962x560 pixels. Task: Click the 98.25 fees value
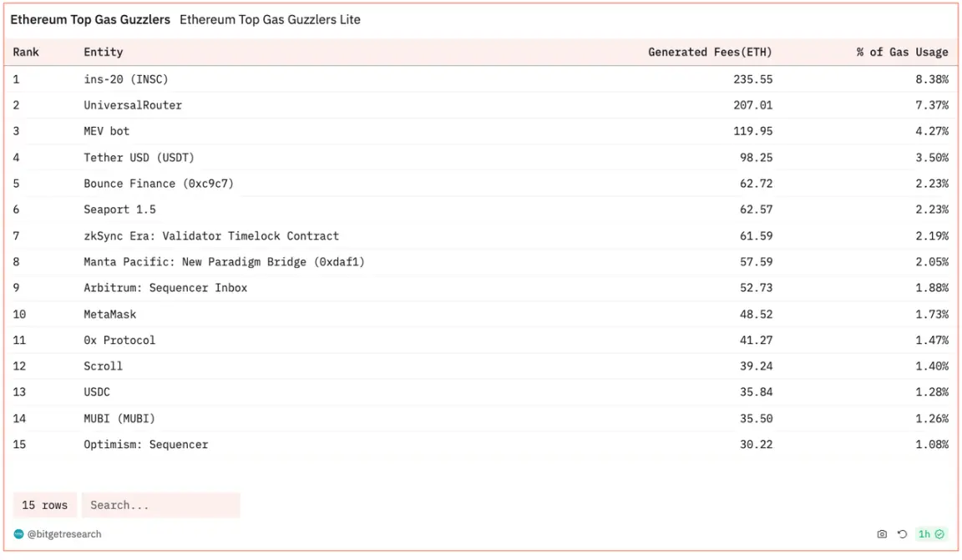(756, 158)
